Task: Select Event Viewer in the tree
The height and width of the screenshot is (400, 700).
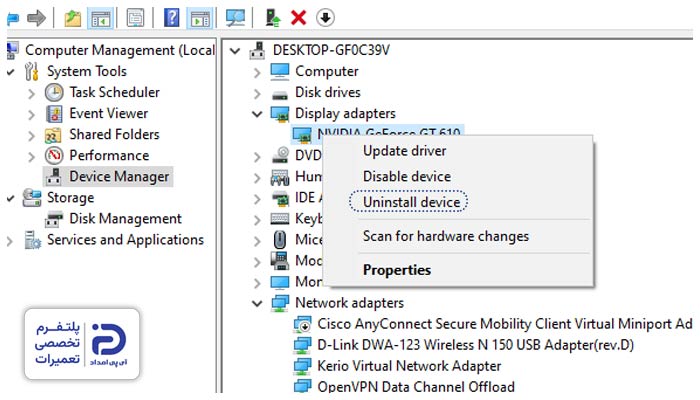Action: pyautogui.click(x=108, y=113)
